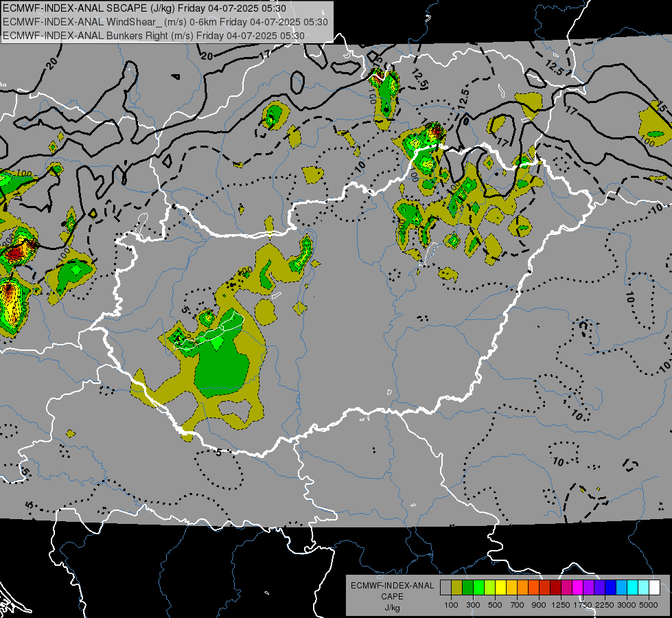Click the legend value 2250
Viewport: 672px width, 618px height.
[605, 605]
